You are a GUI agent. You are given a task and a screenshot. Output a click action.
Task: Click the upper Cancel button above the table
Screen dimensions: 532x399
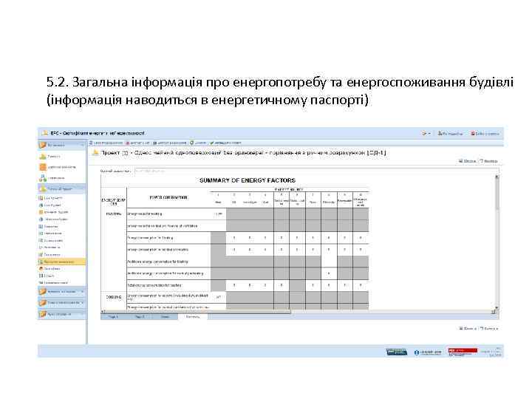coord(488,161)
